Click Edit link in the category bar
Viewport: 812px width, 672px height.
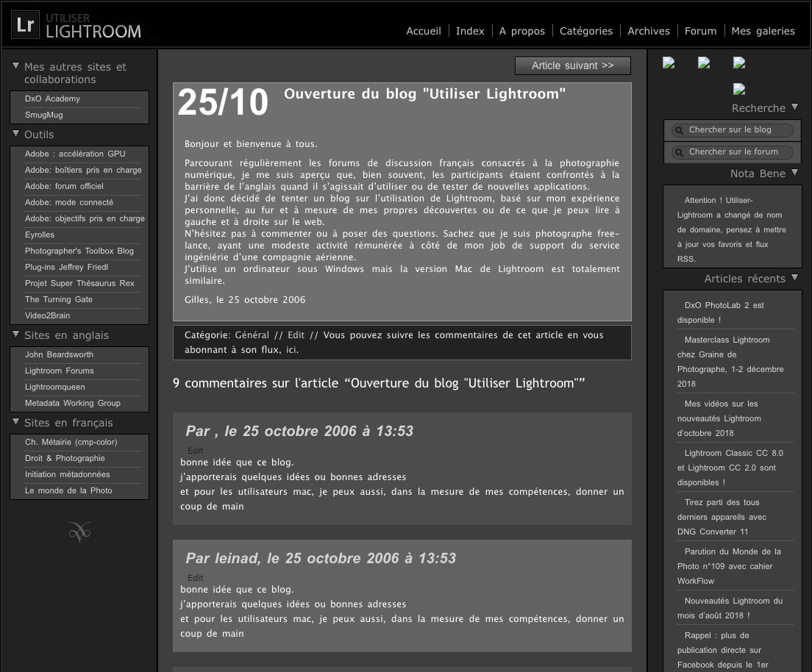coord(296,335)
